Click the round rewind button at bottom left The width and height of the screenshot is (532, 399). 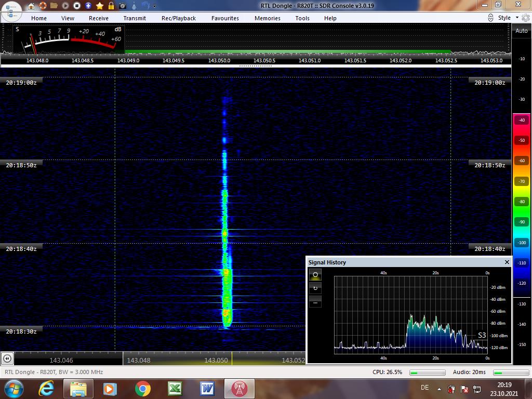[7, 358]
